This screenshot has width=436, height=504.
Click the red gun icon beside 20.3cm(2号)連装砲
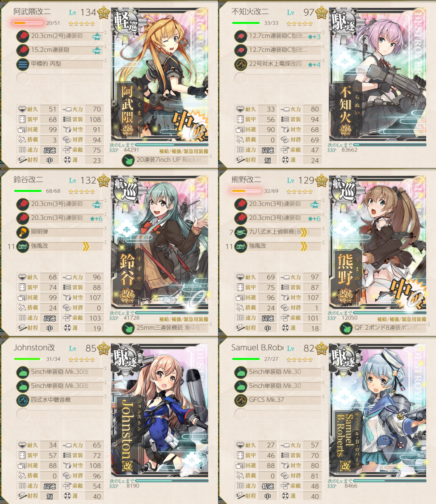(x=22, y=36)
